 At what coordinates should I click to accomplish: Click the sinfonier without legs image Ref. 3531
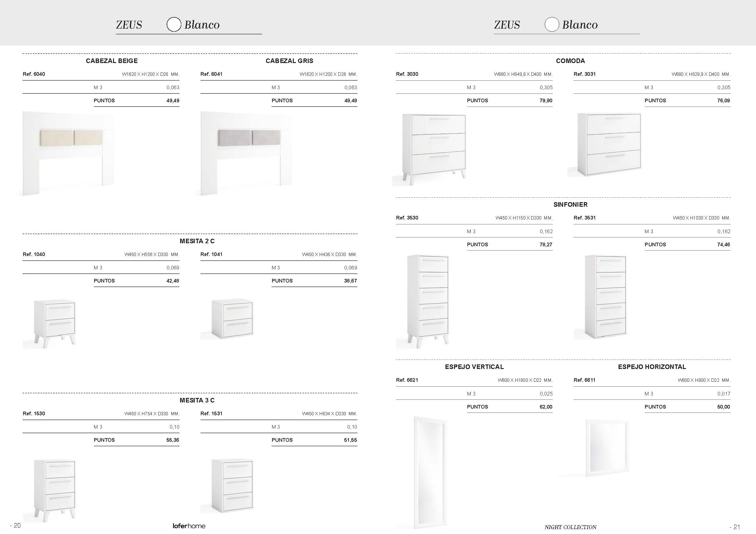coord(605,297)
